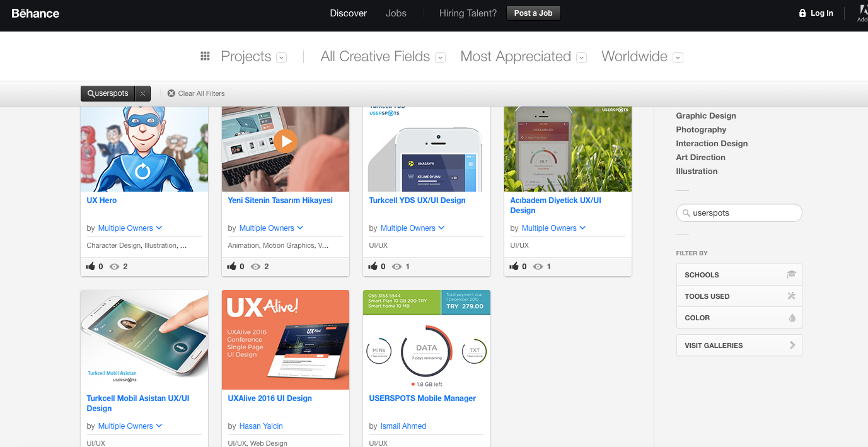Select Graphic Design category

pyautogui.click(x=706, y=116)
